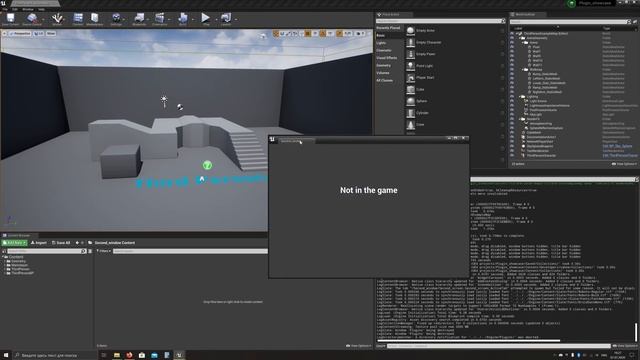Open the File menu

point(5,9)
